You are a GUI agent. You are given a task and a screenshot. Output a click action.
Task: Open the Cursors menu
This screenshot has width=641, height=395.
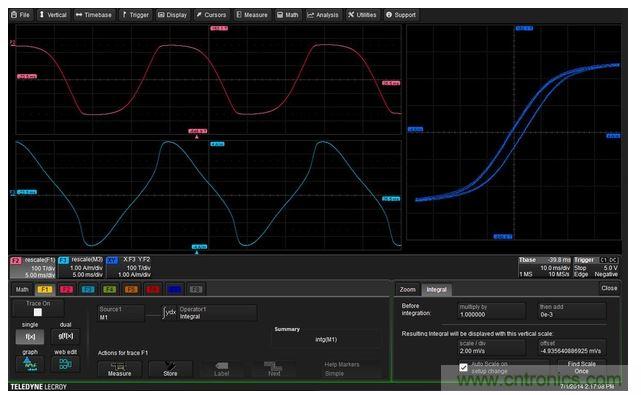211,15
